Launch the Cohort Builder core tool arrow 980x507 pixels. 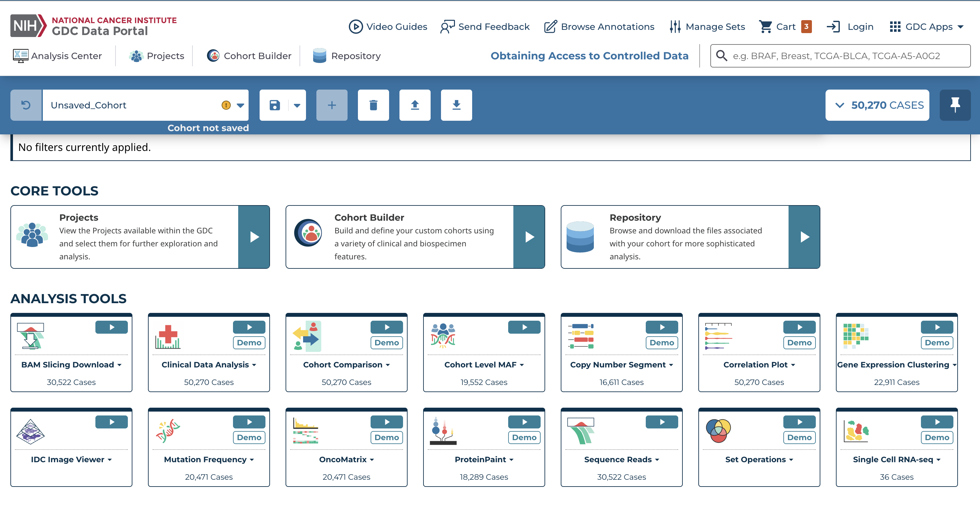click(x=529, y=237)
